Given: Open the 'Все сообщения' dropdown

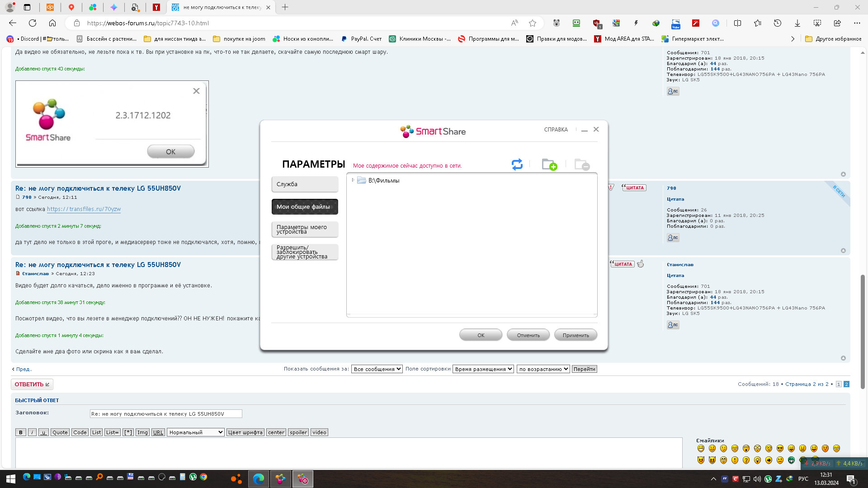Looking at the screenshot, I should tap(377, 369).
